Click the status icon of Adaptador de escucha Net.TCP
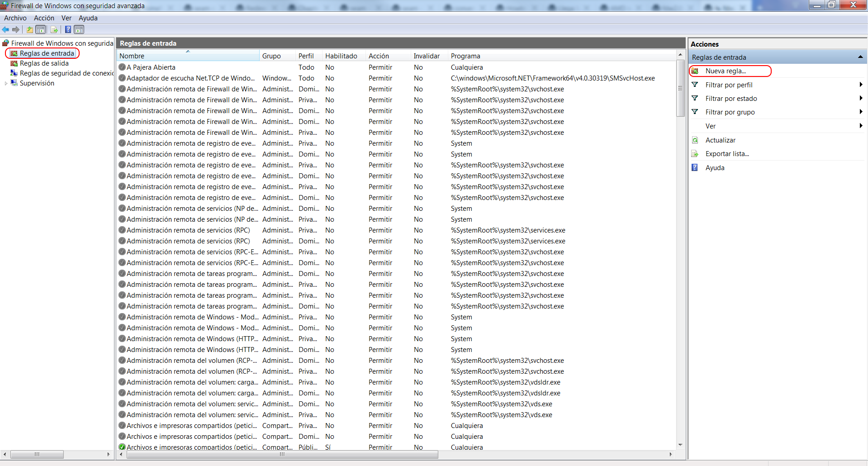Screen dimensions: 868x466 122,78
